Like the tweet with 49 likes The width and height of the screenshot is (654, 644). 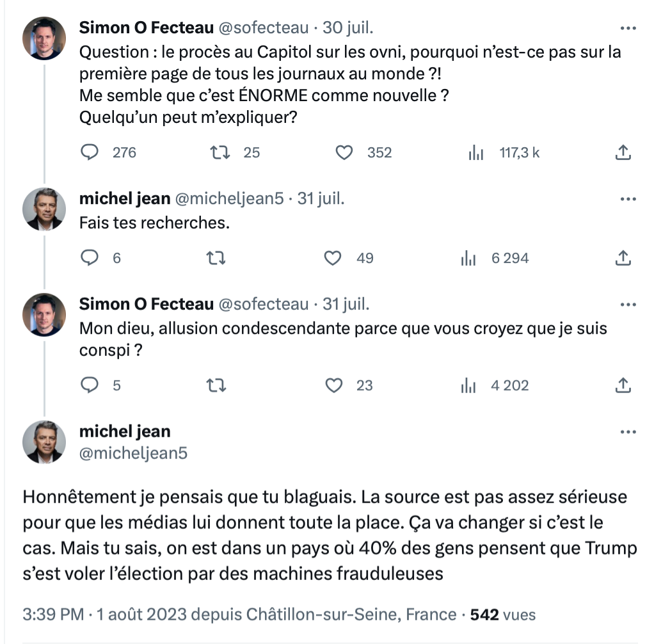coord(333,258)
